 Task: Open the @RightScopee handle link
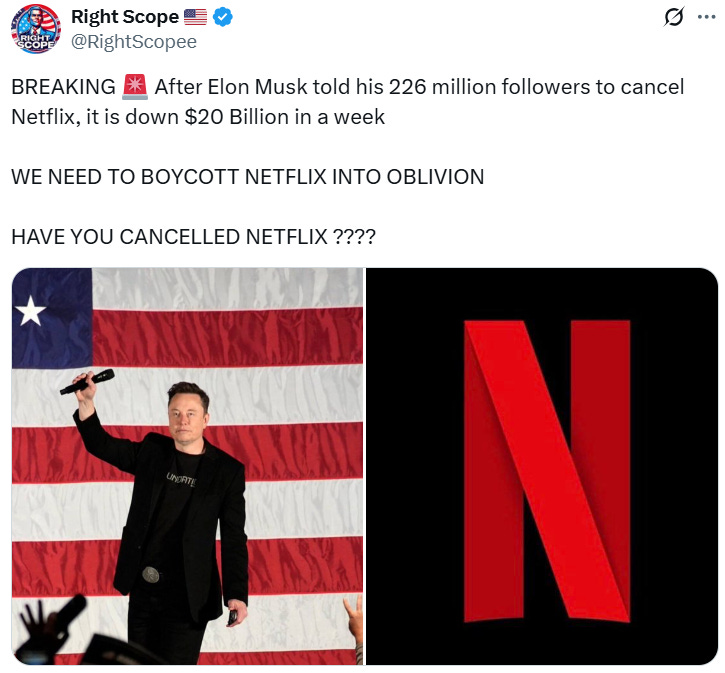click(x=134, y=42)
